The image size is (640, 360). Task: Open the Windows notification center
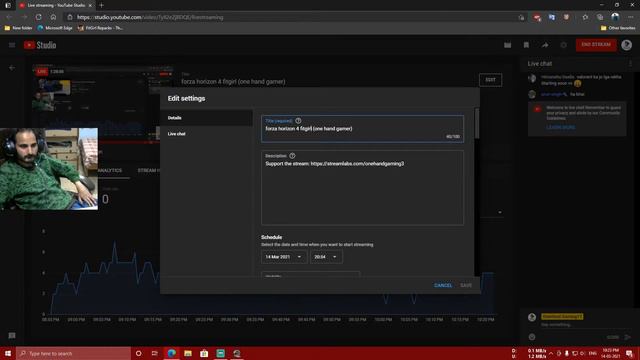pos(629,353)
